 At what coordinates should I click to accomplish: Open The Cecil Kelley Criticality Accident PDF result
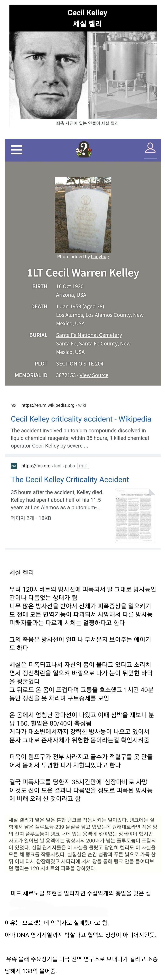point(70,479)
